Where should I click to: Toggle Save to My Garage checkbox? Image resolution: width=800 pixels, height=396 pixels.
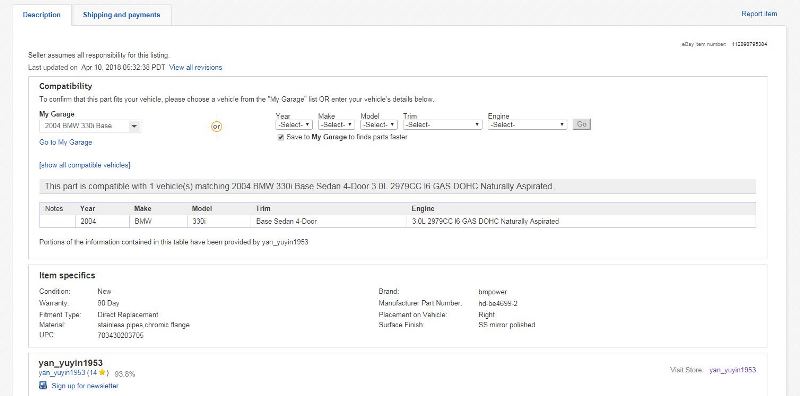click(x=281, y=137)
